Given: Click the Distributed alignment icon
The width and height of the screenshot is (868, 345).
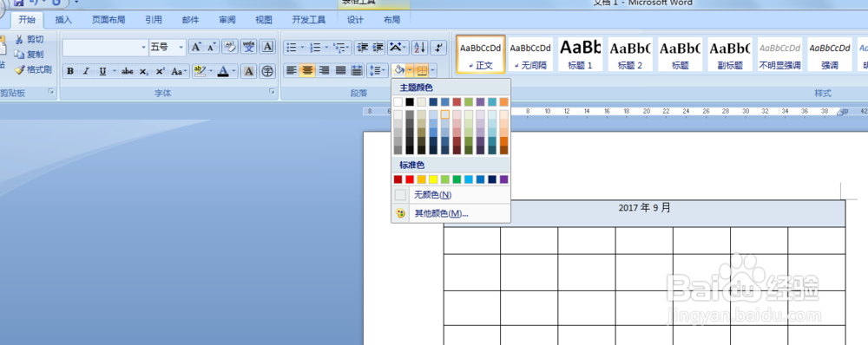Looking at the screenshot, I should 357,70.
